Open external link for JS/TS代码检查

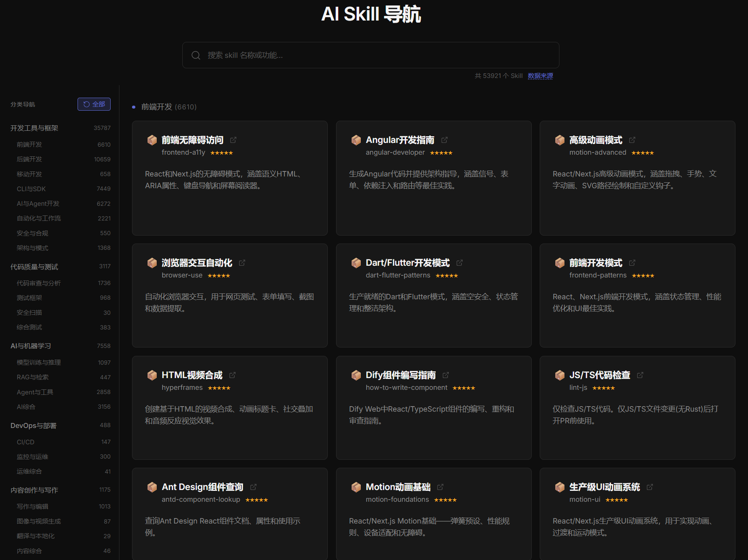pos(640,375)
